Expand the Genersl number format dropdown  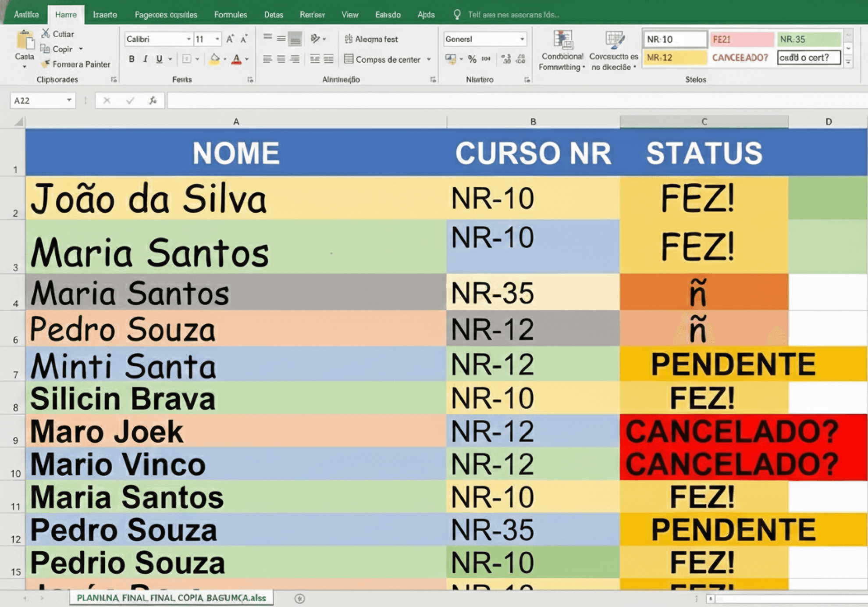(x=522, y=39)
